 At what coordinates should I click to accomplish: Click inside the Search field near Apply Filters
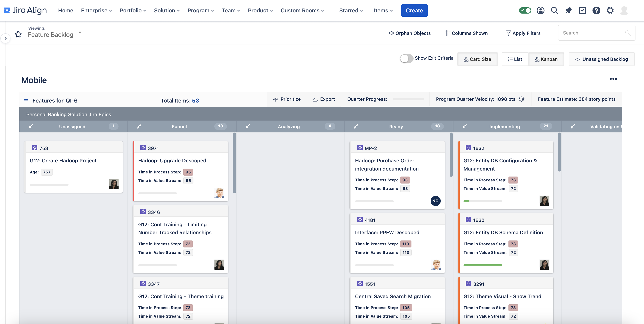pos(590,33)
